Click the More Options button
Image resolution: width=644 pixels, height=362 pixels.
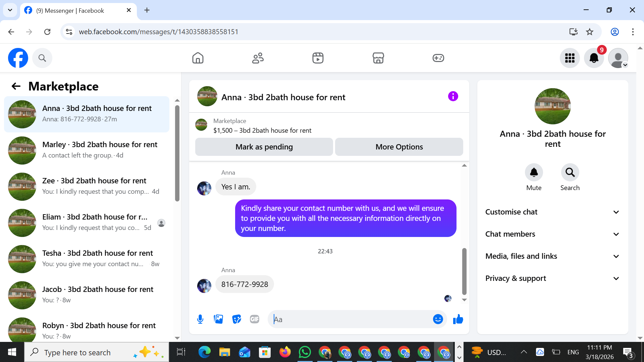(399, 147)
